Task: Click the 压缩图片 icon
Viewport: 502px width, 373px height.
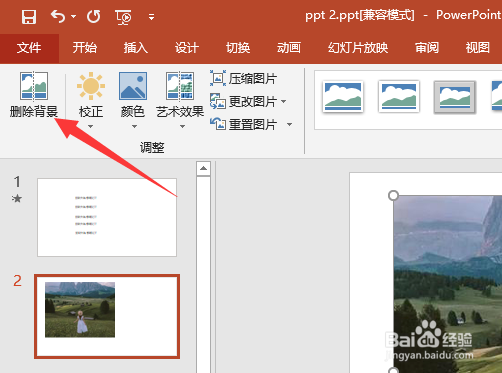Action: (218, 78)
